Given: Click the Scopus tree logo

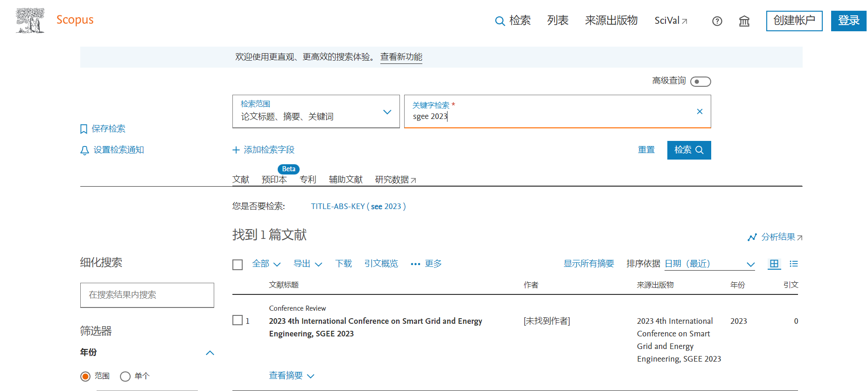Looking at the screenshot, I should 30,21.
